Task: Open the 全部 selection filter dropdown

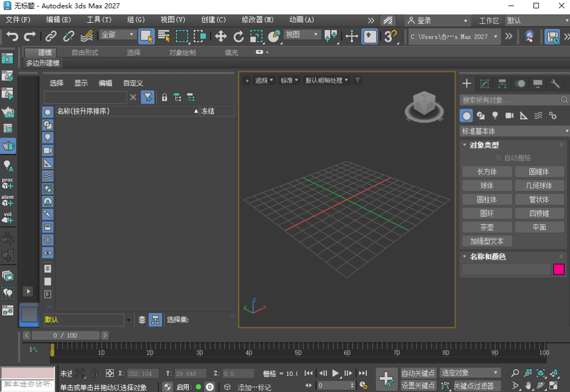Action: (118, 35)
